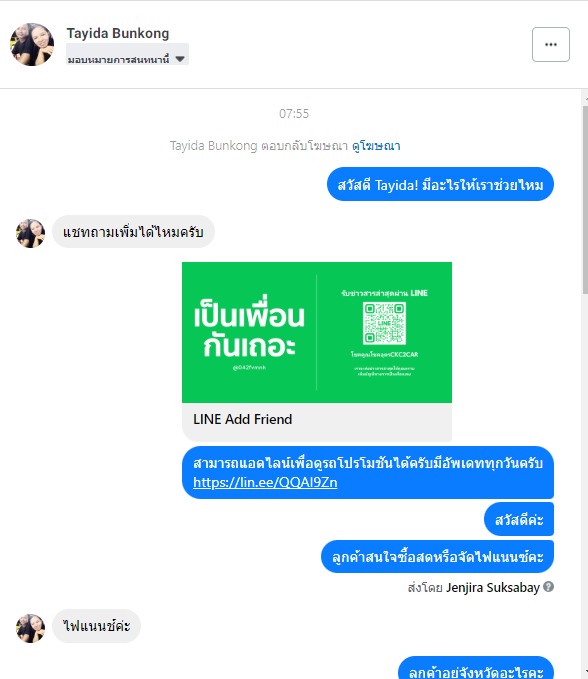Image resolution: width=588 pixels, height=679 pixels.
Task: Open the มอบหมายการสนทนานี้ dropdown label
Action: pyautogui.click(x=118, y=59)
